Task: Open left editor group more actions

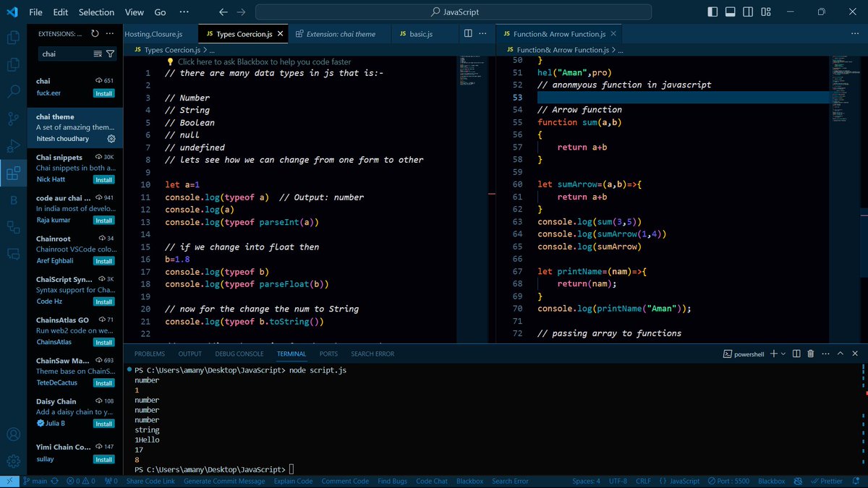Action: pos(483,33)
